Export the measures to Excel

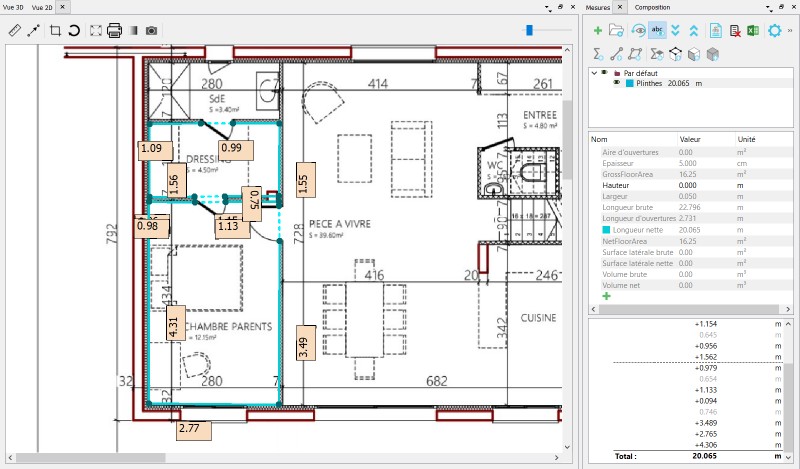point(753,31)
